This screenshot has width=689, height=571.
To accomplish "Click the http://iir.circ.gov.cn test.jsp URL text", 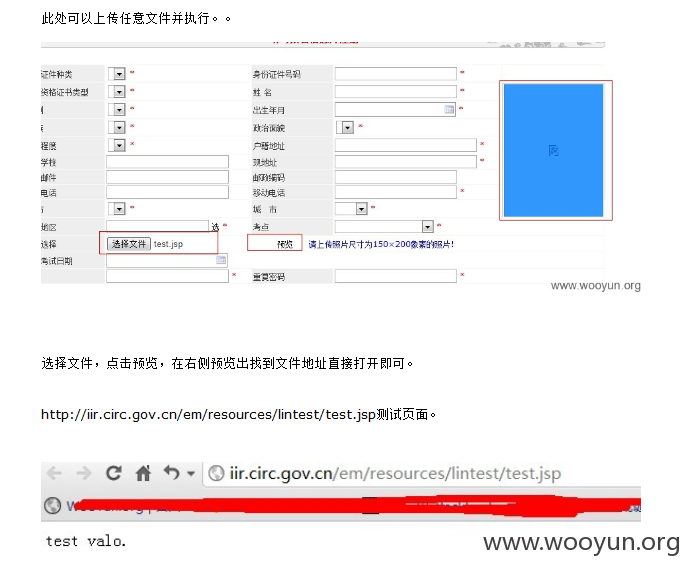I will click(x=208, y=415).
